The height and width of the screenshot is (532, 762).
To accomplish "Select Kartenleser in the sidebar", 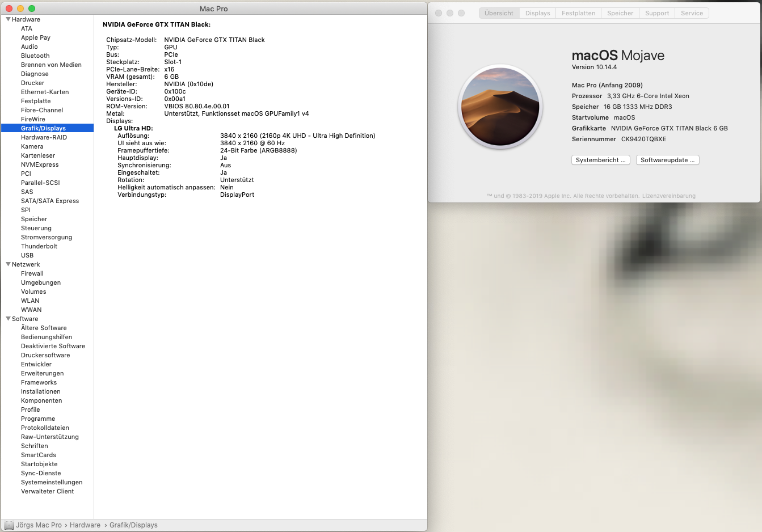I will [38, 155].
